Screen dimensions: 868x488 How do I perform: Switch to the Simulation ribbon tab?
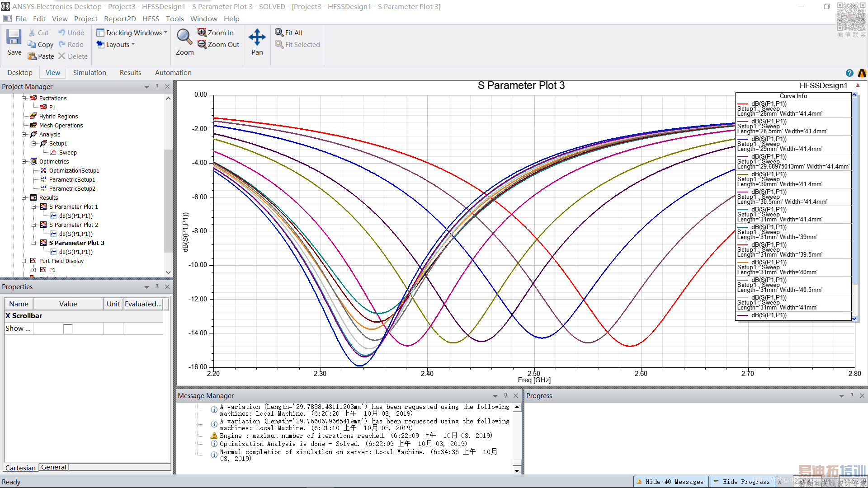click(90, 72)
